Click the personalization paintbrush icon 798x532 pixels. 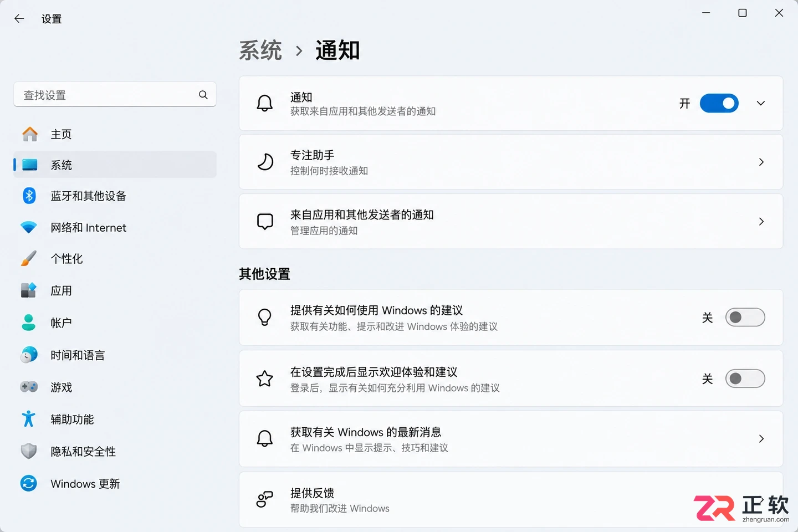29,258
